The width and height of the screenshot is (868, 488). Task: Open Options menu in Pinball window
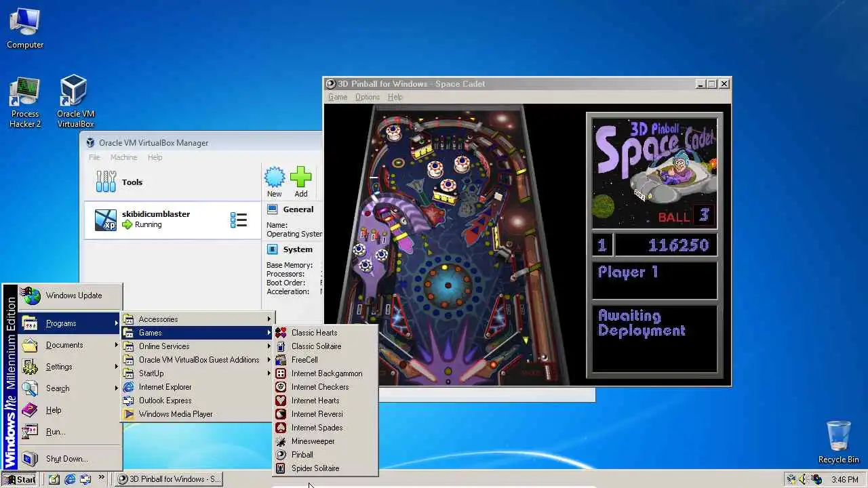point(368,97)
